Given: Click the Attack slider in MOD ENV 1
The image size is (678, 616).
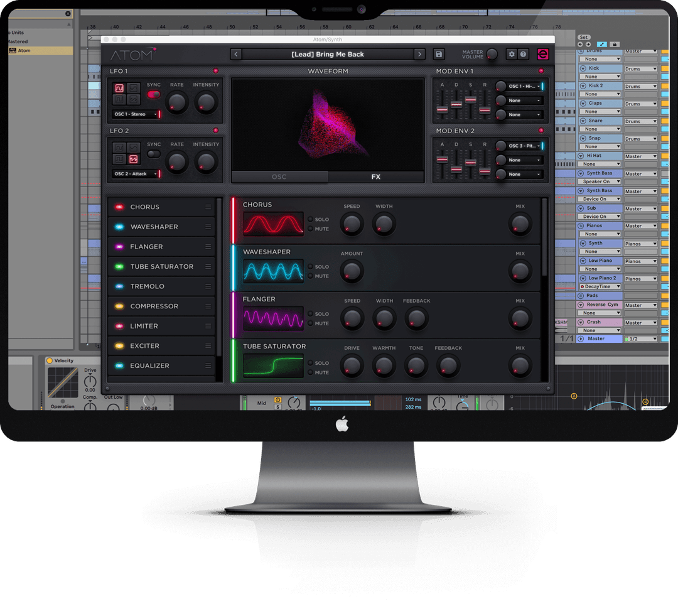Looking at the screenshot, I should [x=442, y=110].
